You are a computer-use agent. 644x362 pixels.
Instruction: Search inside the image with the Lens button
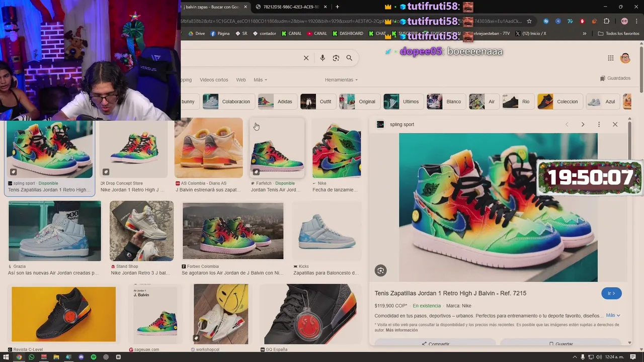tap(381, 270)
